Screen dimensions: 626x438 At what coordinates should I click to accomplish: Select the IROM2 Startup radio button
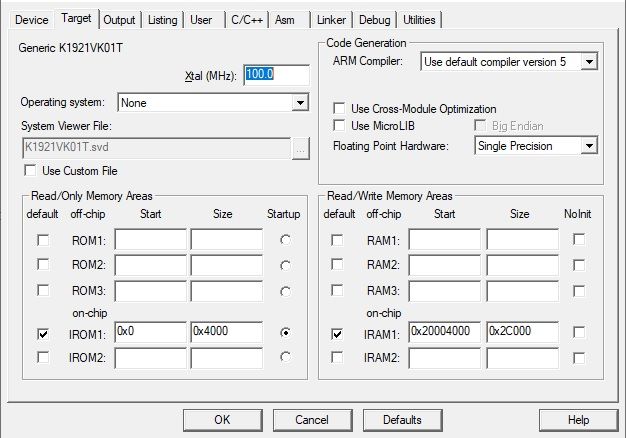click(x=288, y=356)
